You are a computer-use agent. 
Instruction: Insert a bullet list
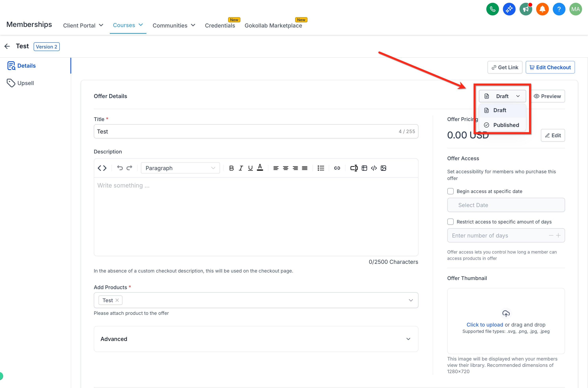pos(321,168)
